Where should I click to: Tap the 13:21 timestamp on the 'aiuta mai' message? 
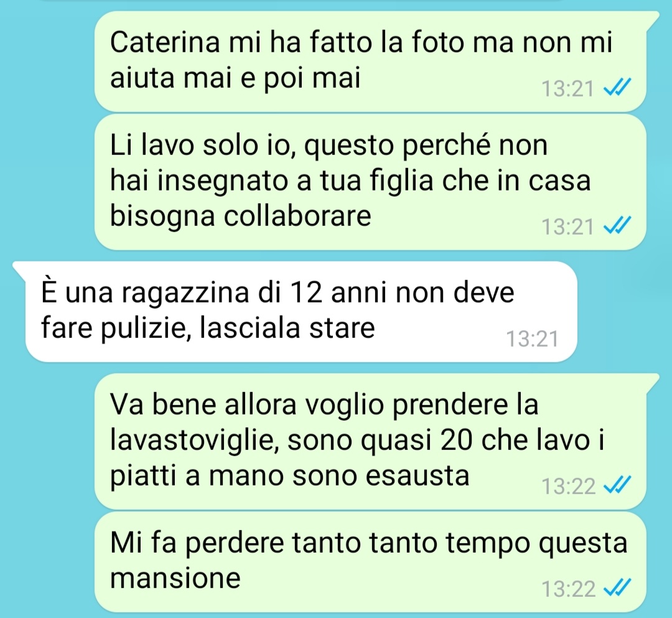(567, 89)
